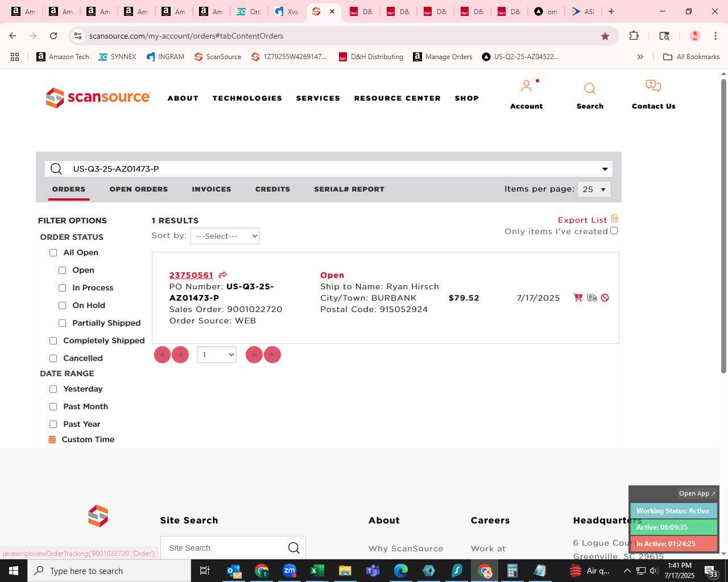Click the Export List link
Viewport: 728px width, 582px height.
click(582, 220)
